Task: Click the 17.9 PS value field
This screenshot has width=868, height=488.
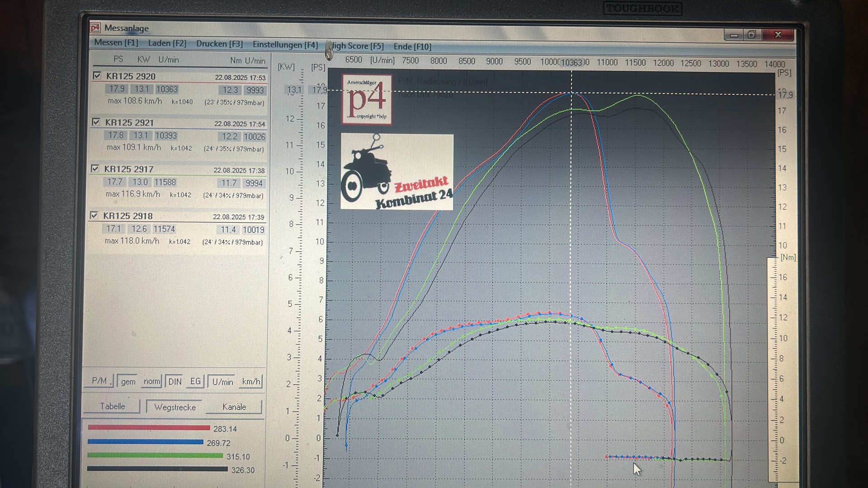Action: click(x=117, y=89)
